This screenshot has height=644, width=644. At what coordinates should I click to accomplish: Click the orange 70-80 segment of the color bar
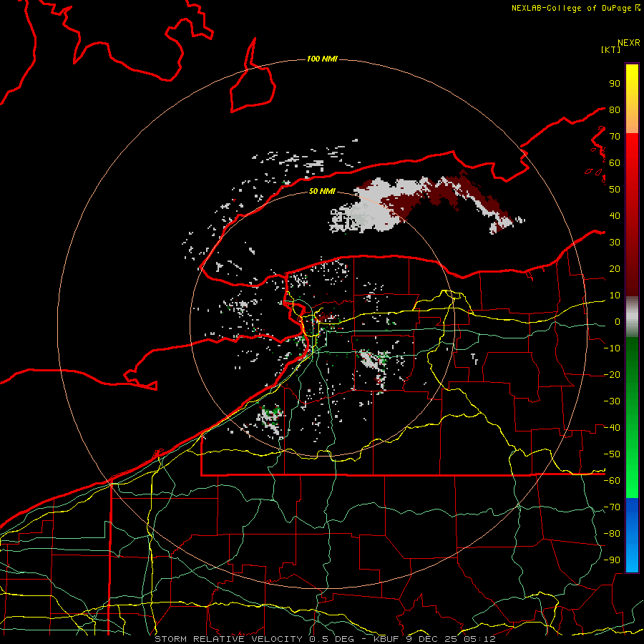click(x=632, y=120)
